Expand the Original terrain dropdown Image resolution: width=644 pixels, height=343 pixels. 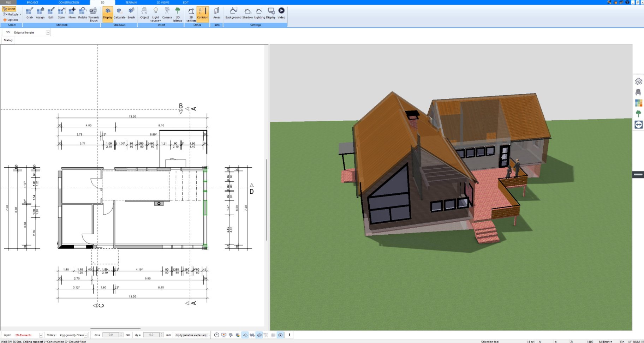coord(48,32)
